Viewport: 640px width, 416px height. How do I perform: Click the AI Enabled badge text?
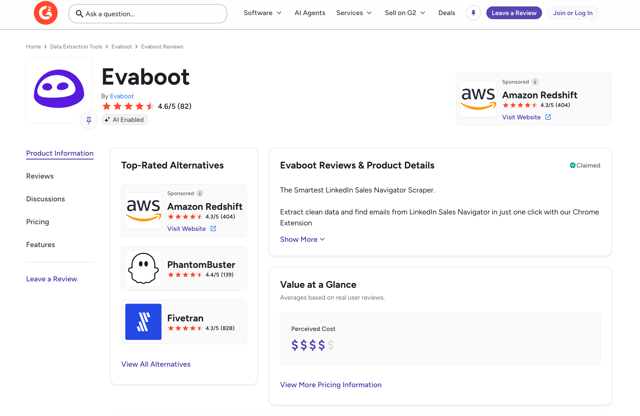[x=128, y=120]
